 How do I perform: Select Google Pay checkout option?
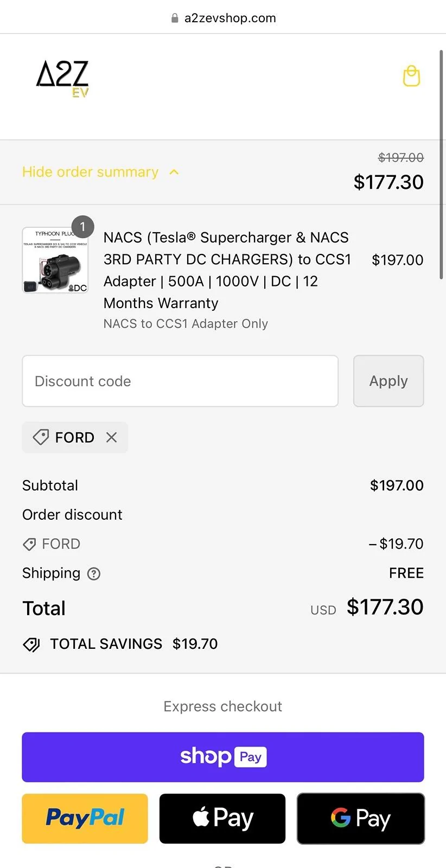(x=361, y=818)
